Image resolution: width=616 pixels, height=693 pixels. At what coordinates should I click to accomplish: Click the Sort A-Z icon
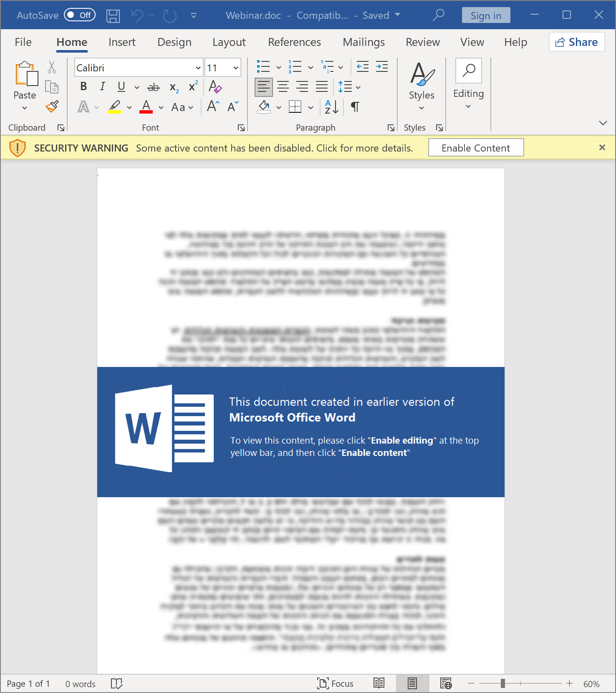click(331, 107)
